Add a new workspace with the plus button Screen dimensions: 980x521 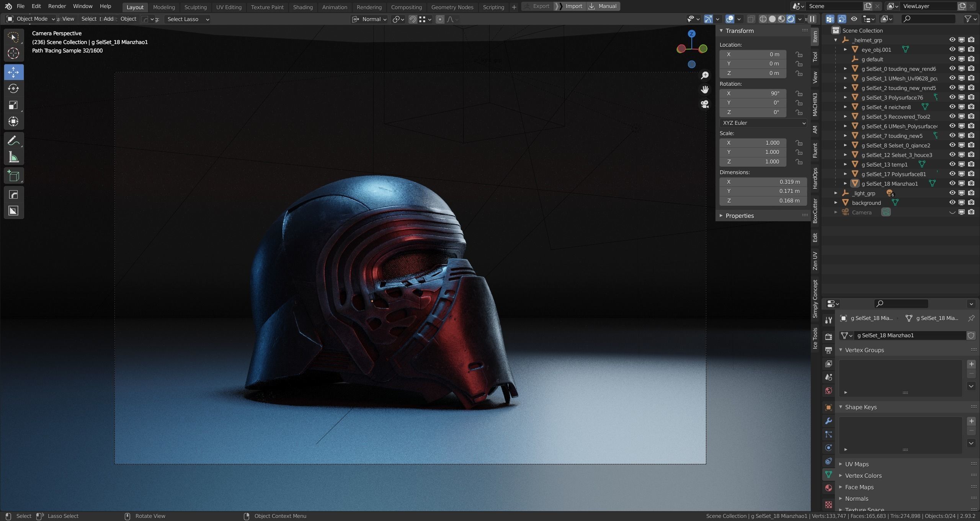(514, 7)
